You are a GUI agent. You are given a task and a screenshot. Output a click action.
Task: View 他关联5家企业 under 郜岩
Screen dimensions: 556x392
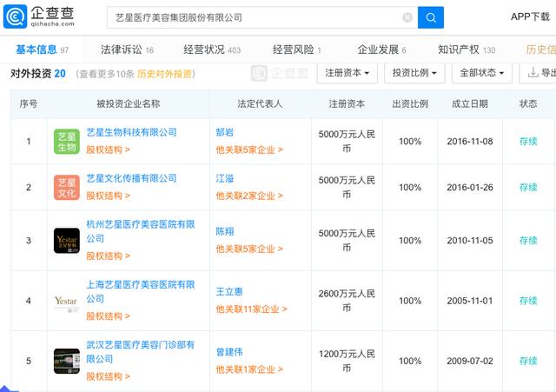pyautogui.click(x=249, y=149)
